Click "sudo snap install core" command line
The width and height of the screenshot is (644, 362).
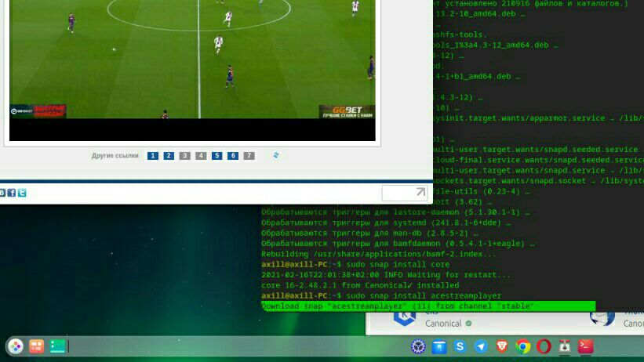pyautogui.click(x=398, y=264)
